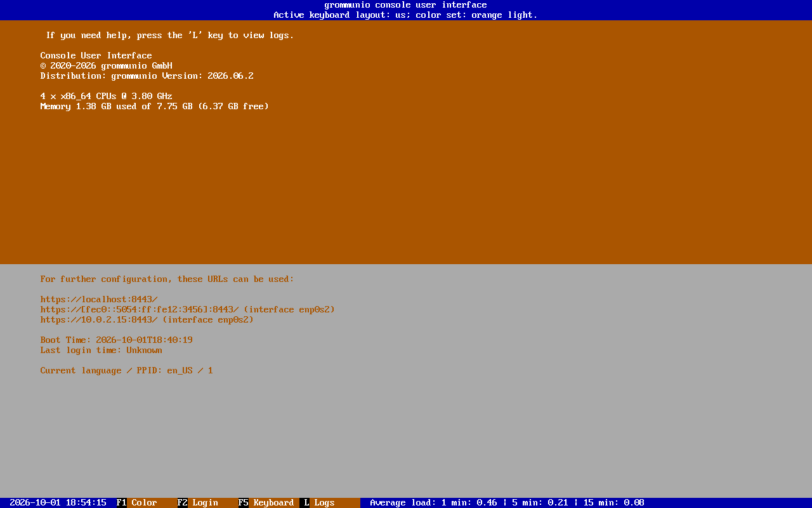Open the F1 Color option
Image resolution: width=812 pixels, height=508 pixels.
137,503
